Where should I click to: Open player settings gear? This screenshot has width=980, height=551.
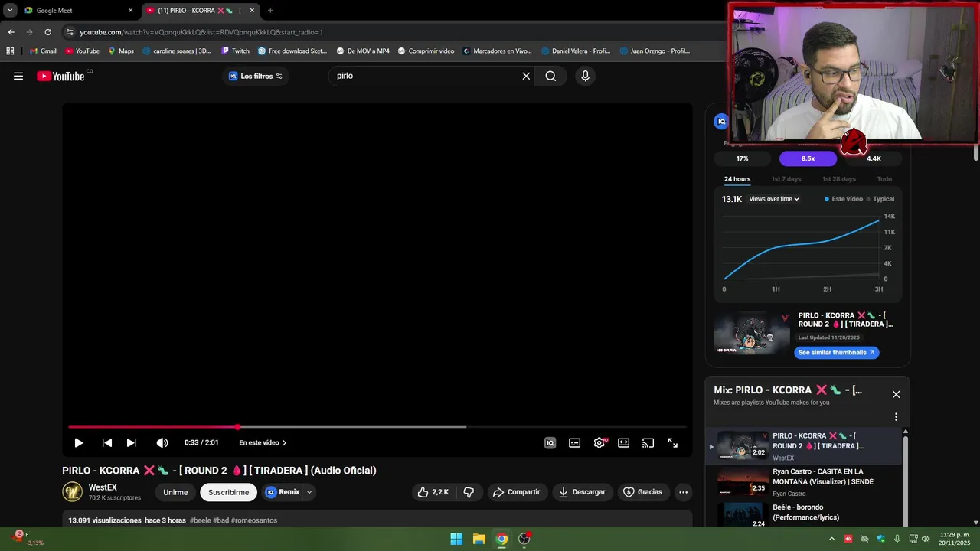click(x=599, y=442)
